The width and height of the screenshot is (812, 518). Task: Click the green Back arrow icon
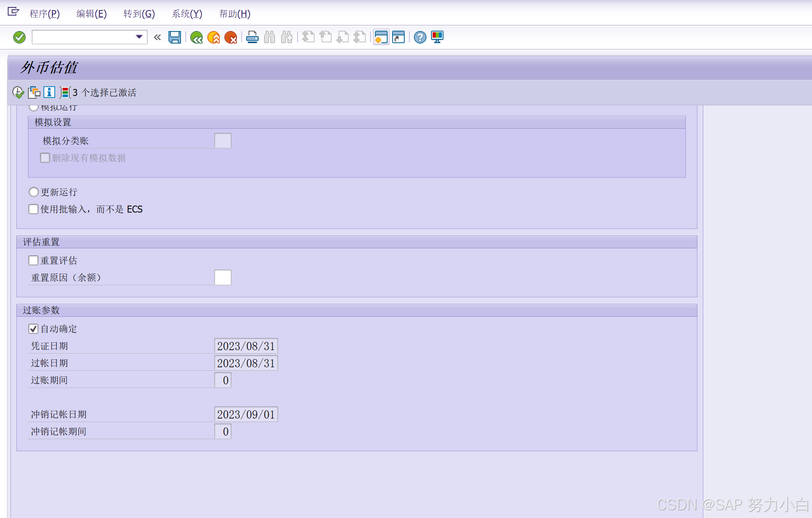196,37
